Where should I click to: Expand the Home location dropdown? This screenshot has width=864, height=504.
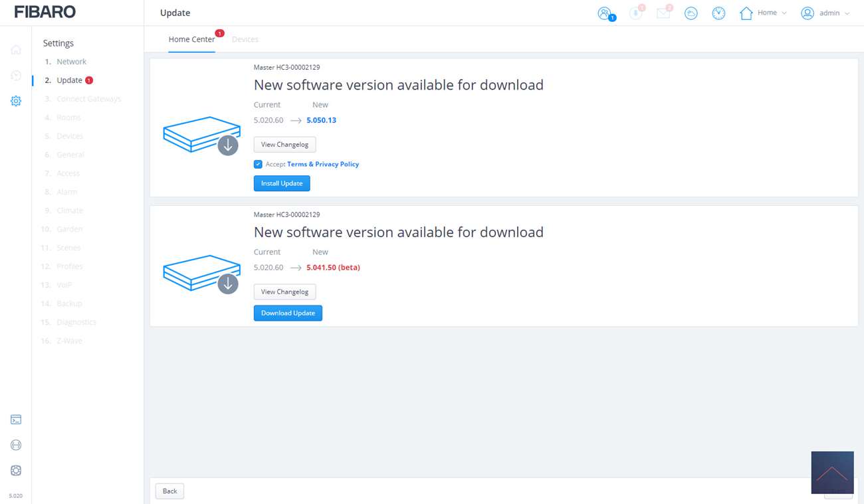[x=764, y=13]
